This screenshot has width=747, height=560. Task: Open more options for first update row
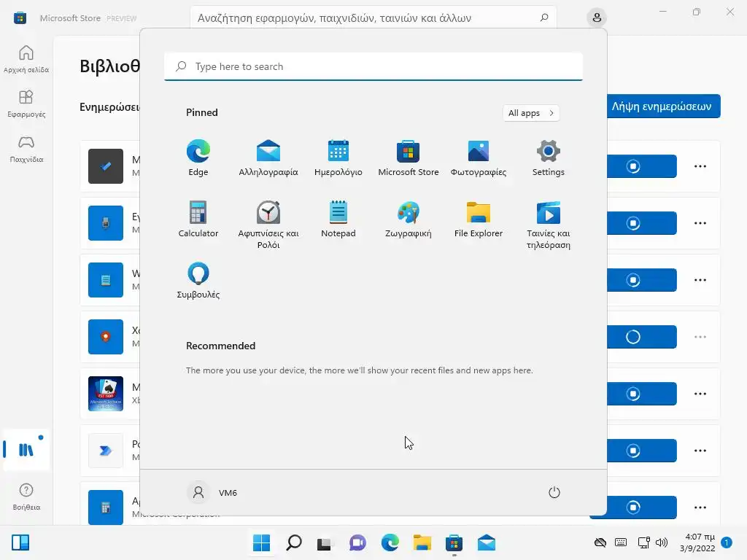(x=700, y=166)
